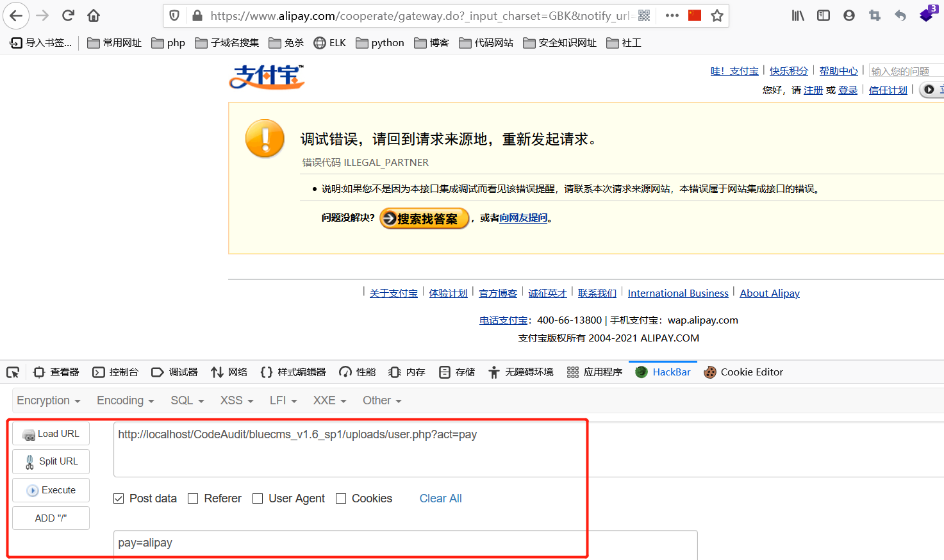Viewport: 944px width, 560px height.
Task: Click the Load URL button
Action: pyautogui.click(x=51, y=434)
